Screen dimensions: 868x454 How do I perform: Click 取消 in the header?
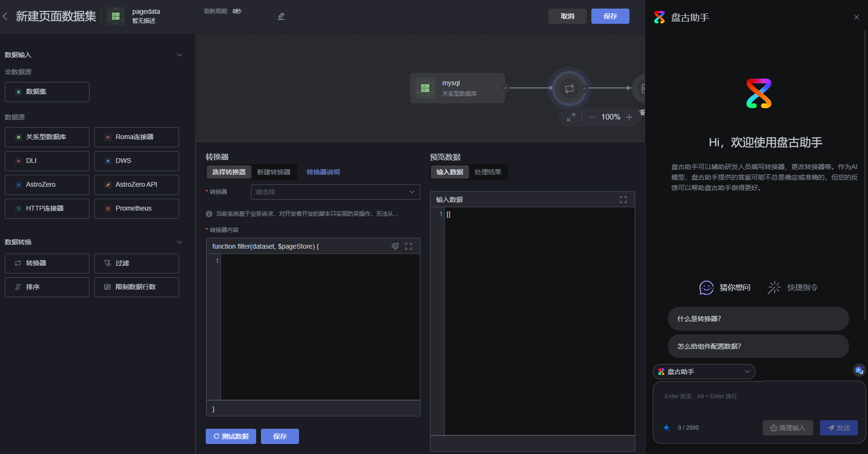pos(568,16)
